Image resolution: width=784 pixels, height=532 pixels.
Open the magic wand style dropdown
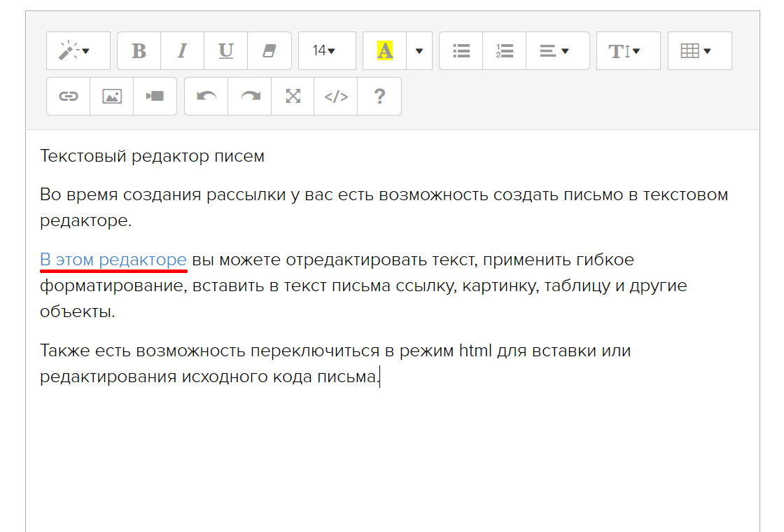[x=78, y=51]
